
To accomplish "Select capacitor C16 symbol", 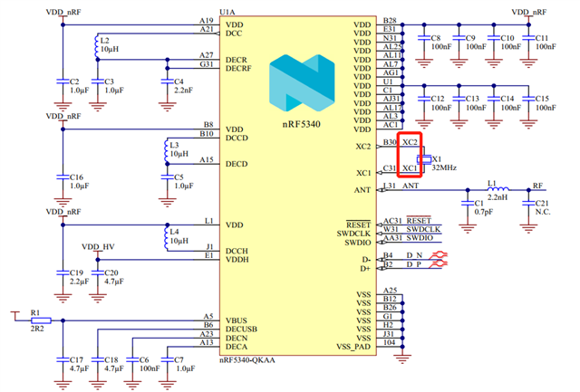I will [x=63, y=177].
